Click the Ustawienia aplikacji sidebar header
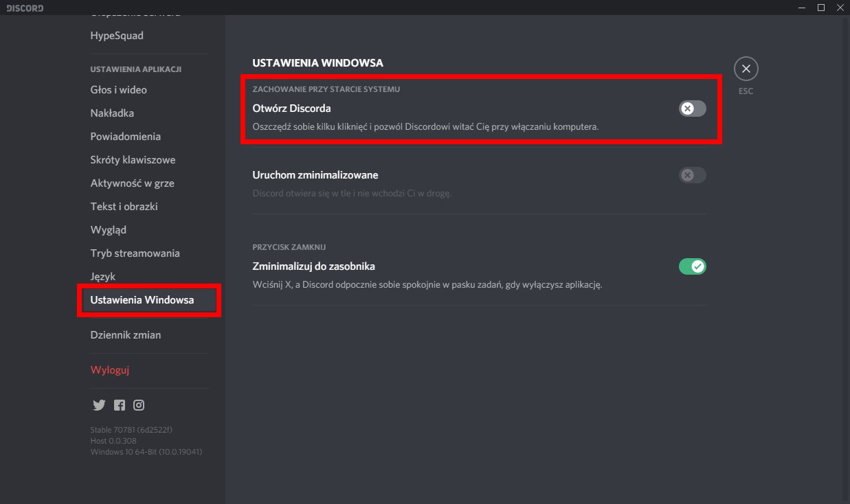850x504 pixels. click(x=136, y=69)
